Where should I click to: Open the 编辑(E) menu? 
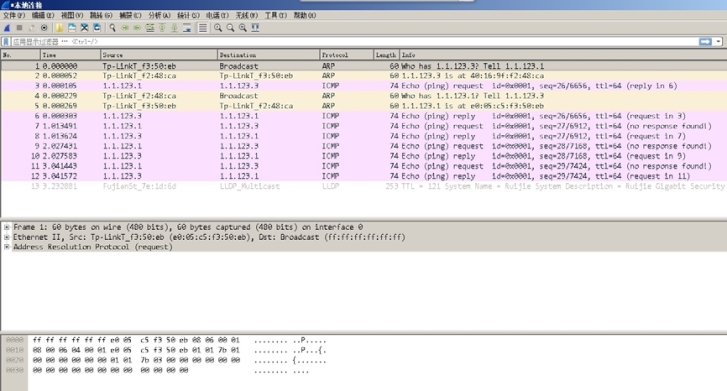click(x=43, y=15)
